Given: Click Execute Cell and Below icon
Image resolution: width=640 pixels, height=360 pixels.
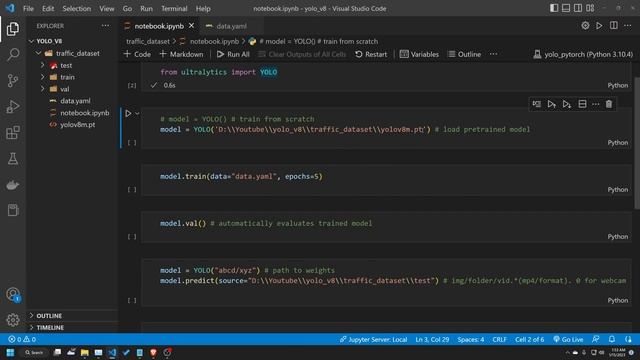Looking at the screenshot, I should 567,104.
